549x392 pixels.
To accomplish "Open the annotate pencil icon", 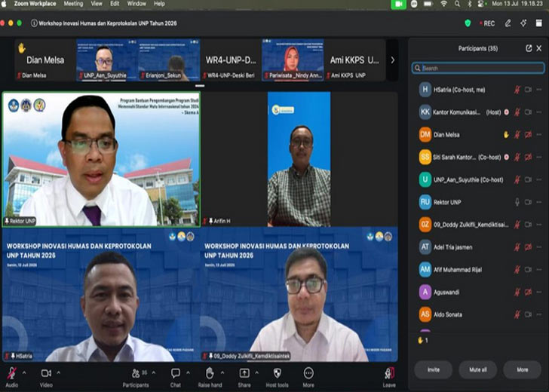I will (x=508, y=23).
